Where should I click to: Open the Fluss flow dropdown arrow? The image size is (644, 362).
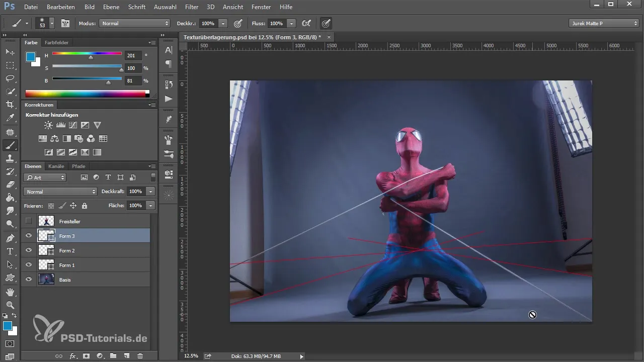click(291, 23)
